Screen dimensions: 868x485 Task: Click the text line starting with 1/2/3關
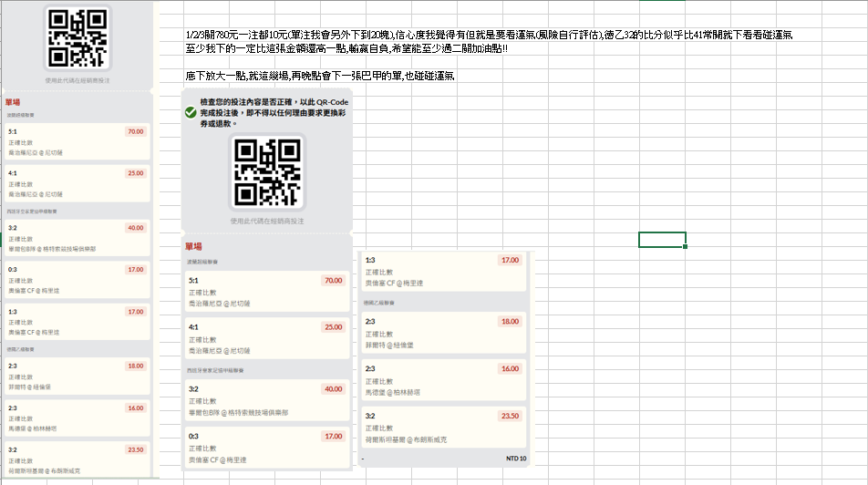(x=488, y=35)
